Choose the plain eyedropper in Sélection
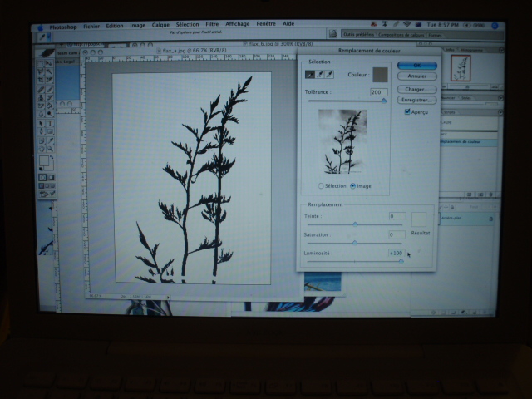This screenshot has width=532, height=399. pyautogui.click(x=310, y=74)
